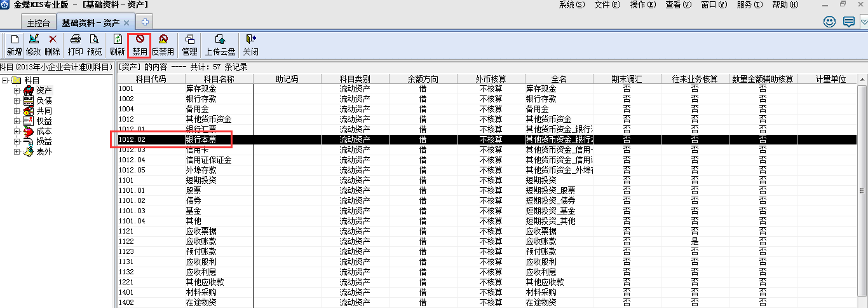Click the smiley face feedback icon

point(829,22)
